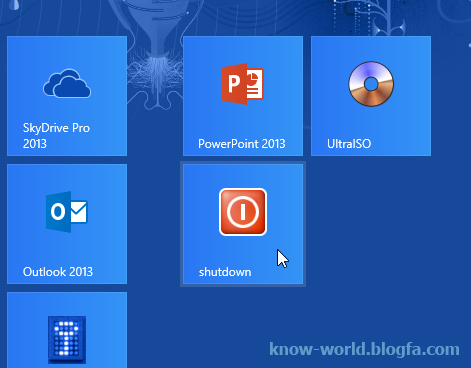Screen dimensions: 471x368
Task: Select the "PowerPoint 2013" tile label
Action: pyautogui.click(x=242, y=144)
